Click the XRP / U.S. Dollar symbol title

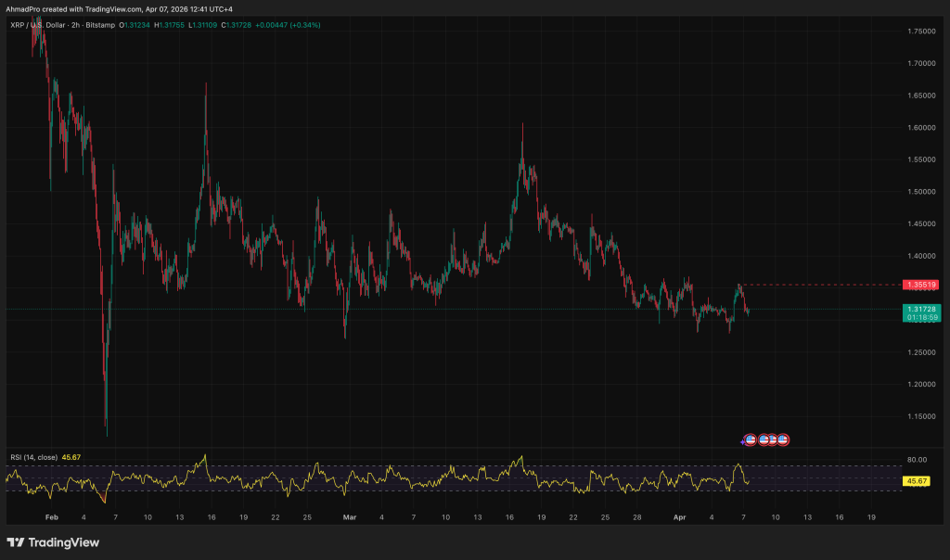point(41,25)
